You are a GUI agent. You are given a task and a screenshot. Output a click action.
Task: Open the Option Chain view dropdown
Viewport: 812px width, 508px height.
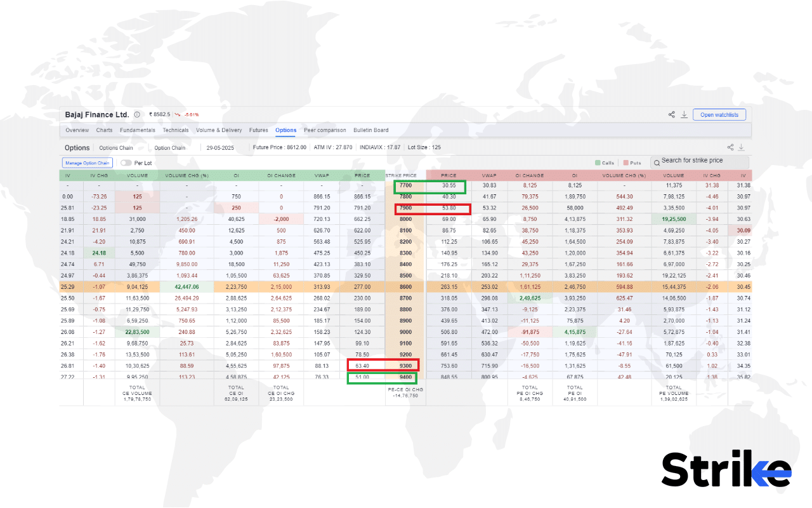tap(170, 147)
